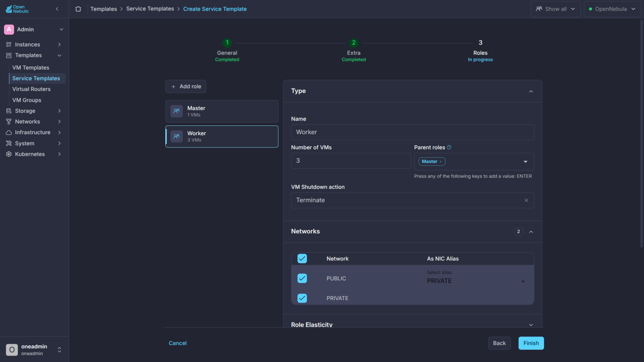Uncheck the PUBLIC network checkbox
The width and height of the screenshot is (644, 362).
(x=302, y=278)
